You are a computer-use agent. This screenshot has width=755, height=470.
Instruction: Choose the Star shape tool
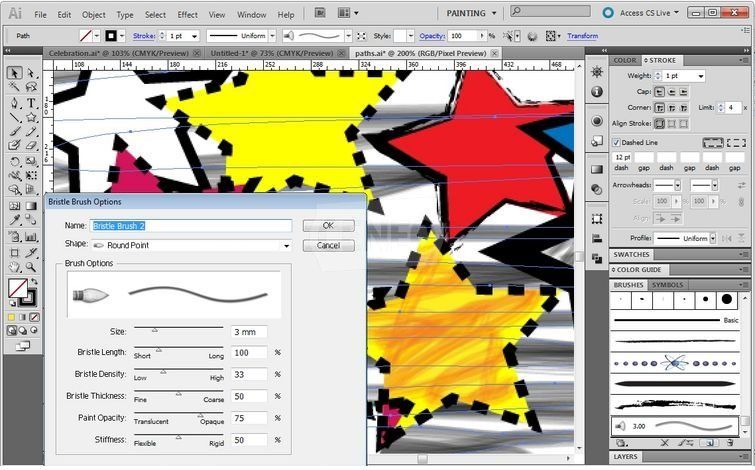coord(31,117)
